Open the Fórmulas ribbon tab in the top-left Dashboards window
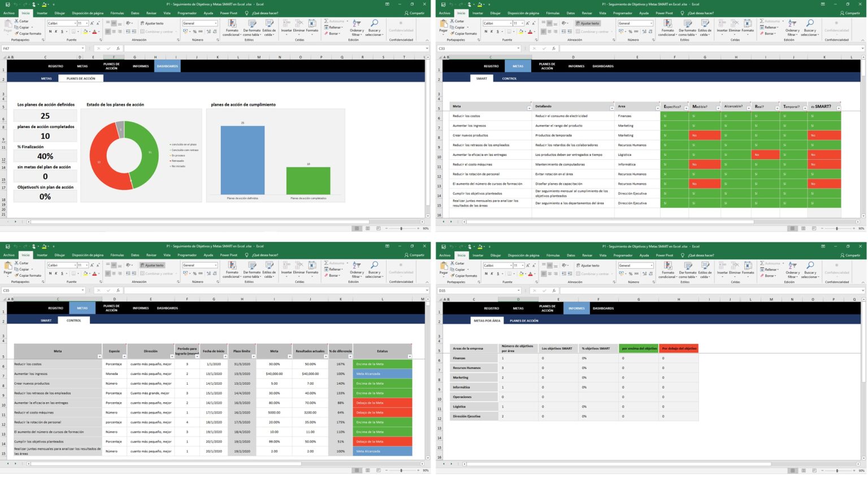 pos(117,13)
